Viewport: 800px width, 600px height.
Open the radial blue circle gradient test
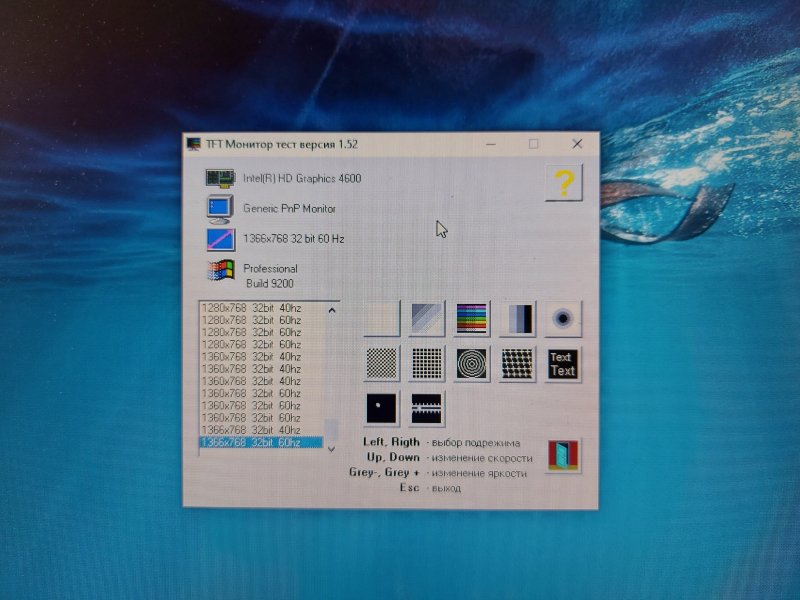(564, 318)
